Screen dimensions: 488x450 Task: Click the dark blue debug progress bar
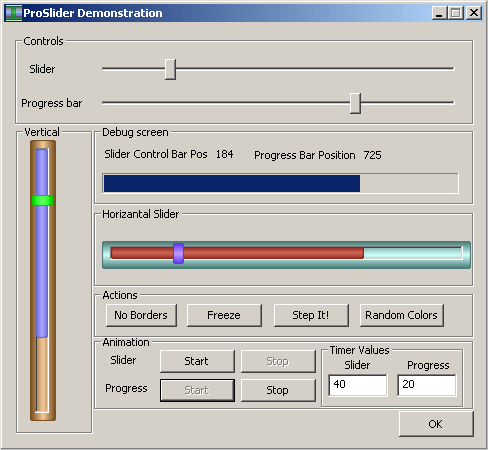click(x=232, y=183)
